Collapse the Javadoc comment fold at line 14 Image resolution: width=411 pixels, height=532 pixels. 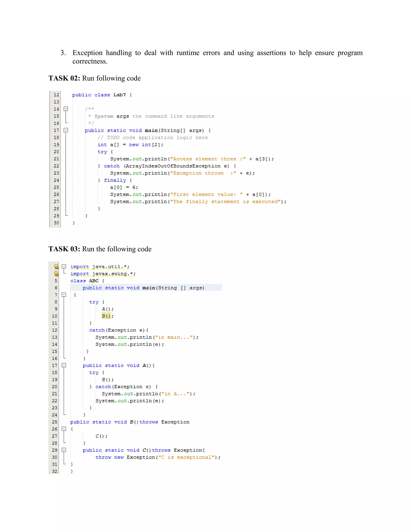tap(66, 109)
